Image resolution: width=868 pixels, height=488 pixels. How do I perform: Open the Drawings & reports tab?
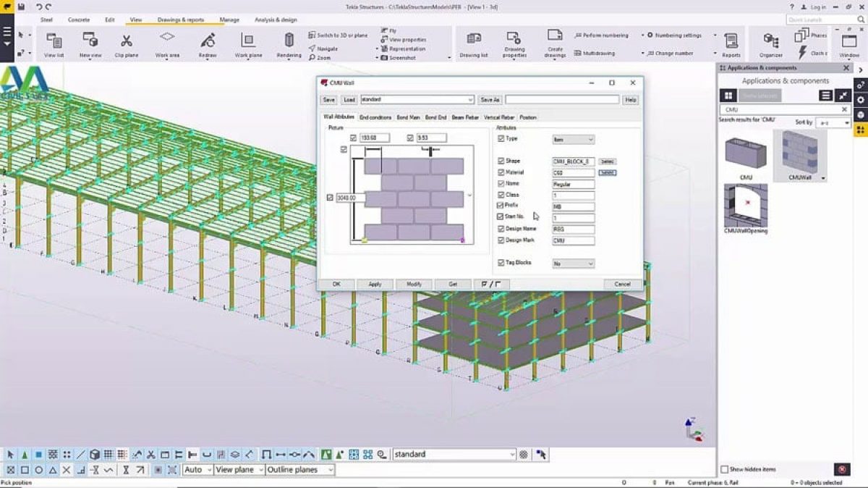pyautogui.click(x=181, y=20)
